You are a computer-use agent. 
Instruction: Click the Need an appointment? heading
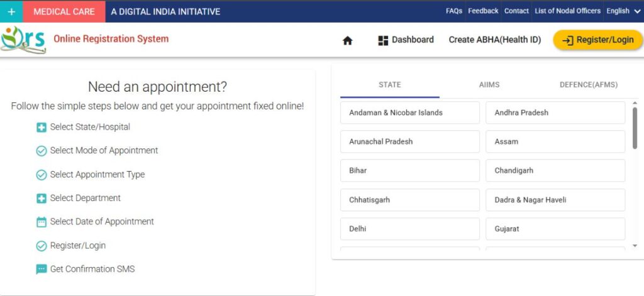tap(157, 87)
